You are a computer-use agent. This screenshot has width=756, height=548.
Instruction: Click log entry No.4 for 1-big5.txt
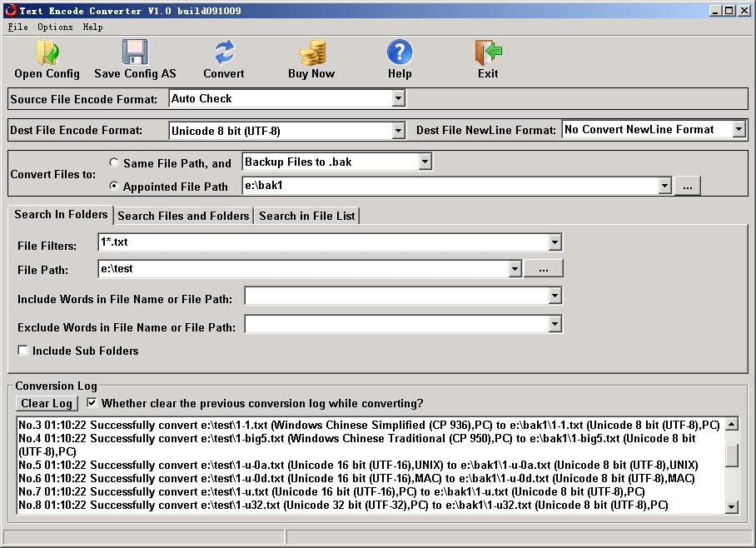tap(357, 445)
